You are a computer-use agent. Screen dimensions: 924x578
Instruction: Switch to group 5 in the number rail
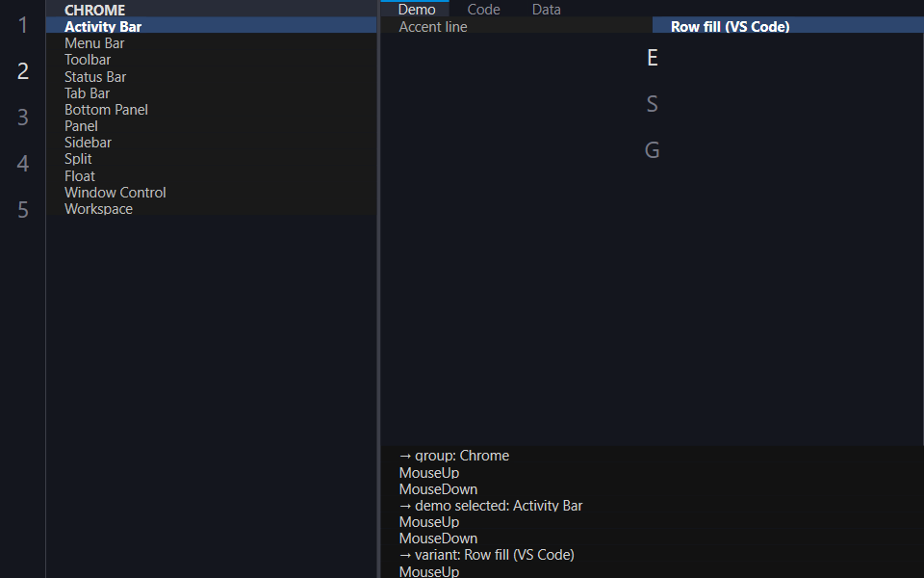[x=23, y=209]
